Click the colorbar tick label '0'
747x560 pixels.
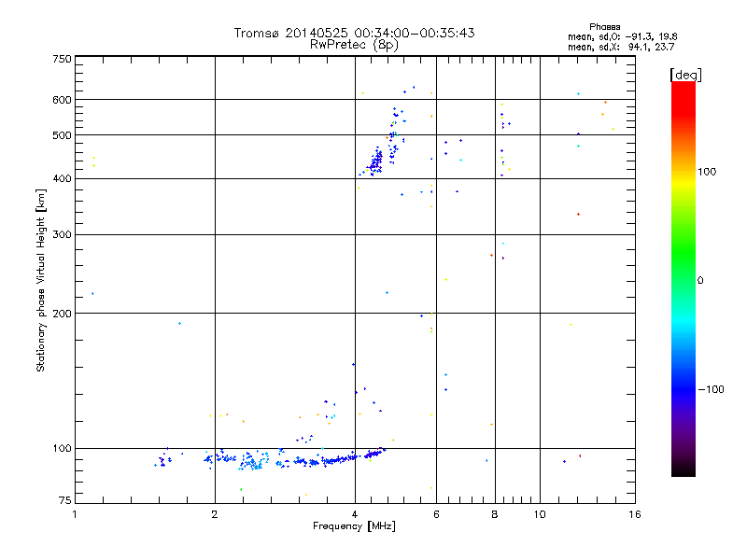coord(700,281)
